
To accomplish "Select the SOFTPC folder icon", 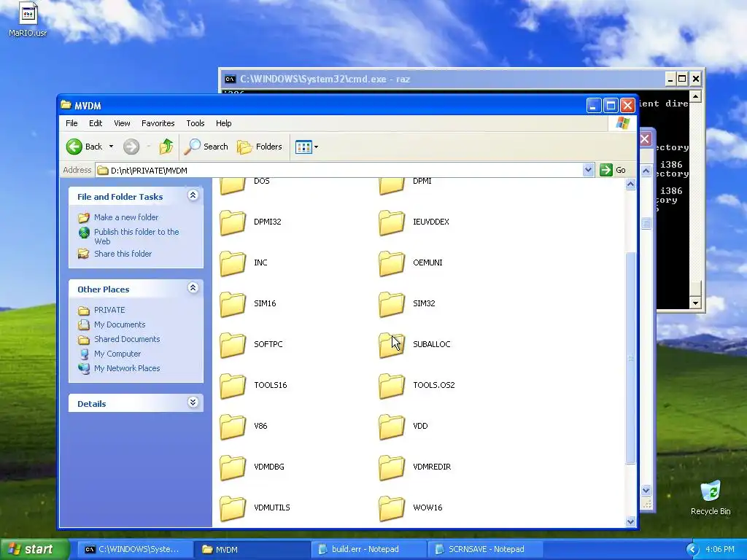I will [x=233, y=345].
